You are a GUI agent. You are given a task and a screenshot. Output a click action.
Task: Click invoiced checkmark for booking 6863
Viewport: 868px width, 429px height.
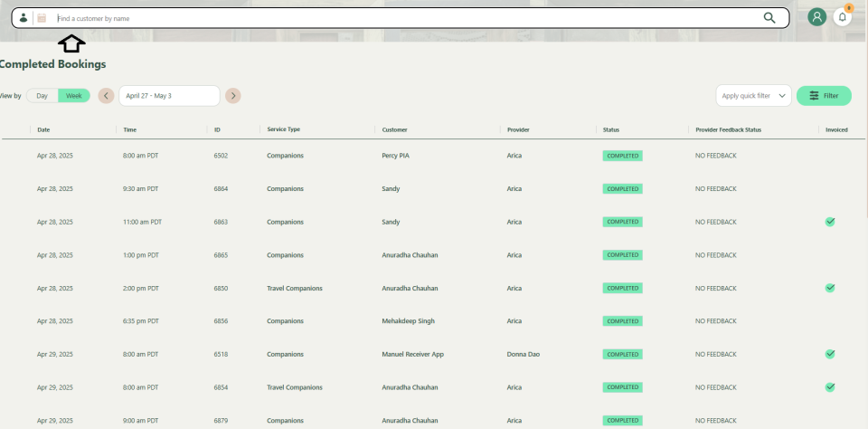point(830,221)
